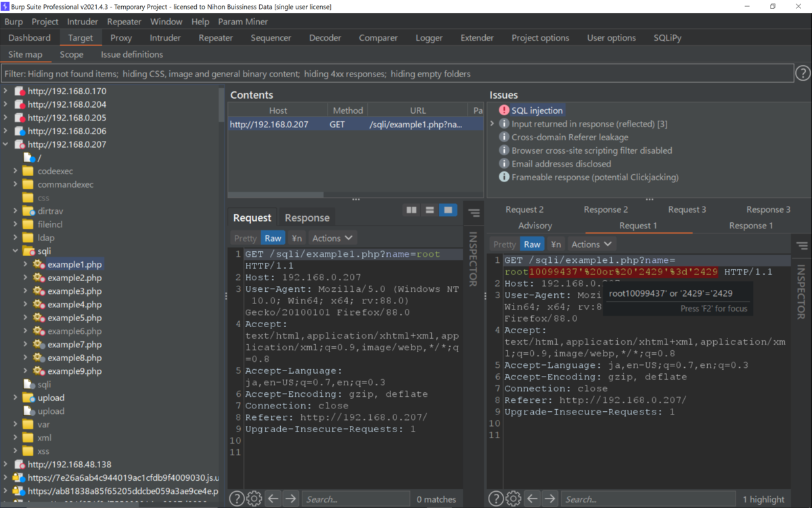Viewport: 812px width, 508px height.
Task: Click example1.php gear file icon
Action: click(39, 264)
